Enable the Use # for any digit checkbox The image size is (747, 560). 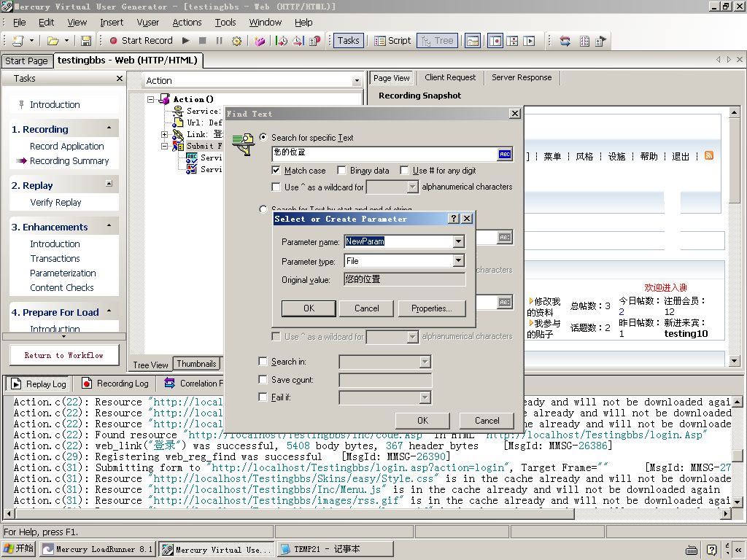coord(404,170)
